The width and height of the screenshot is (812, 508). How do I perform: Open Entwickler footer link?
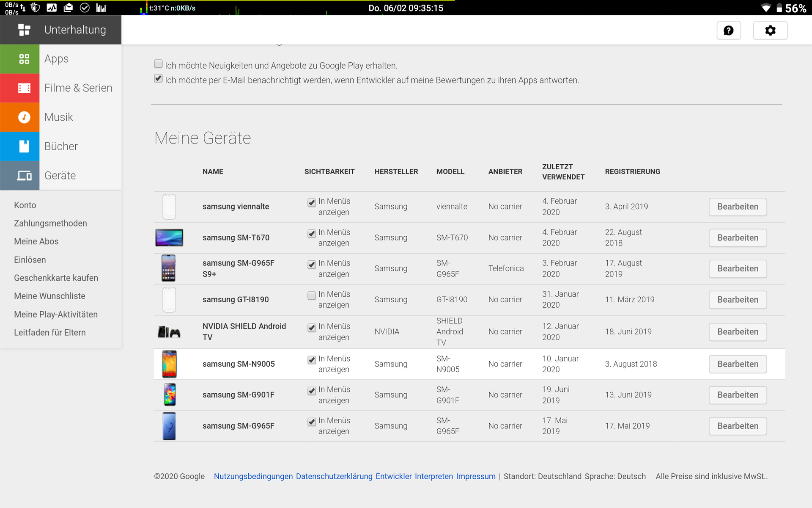click(x=394, y=476)
